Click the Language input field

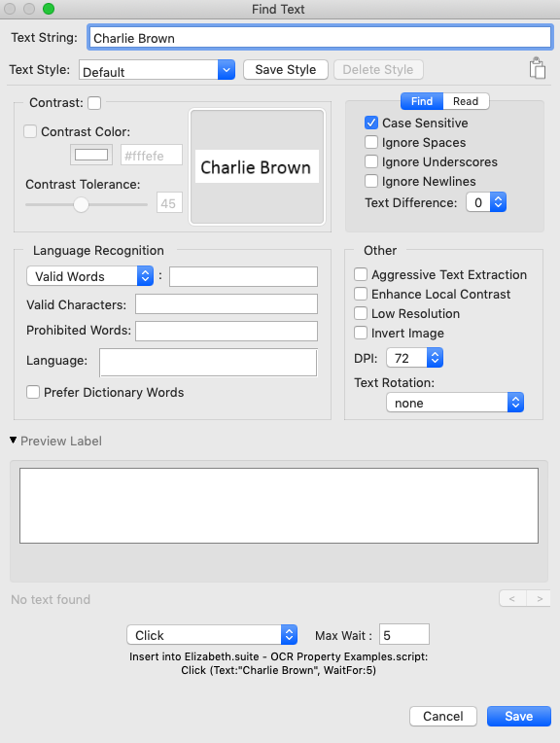click(x=208, y=363)
